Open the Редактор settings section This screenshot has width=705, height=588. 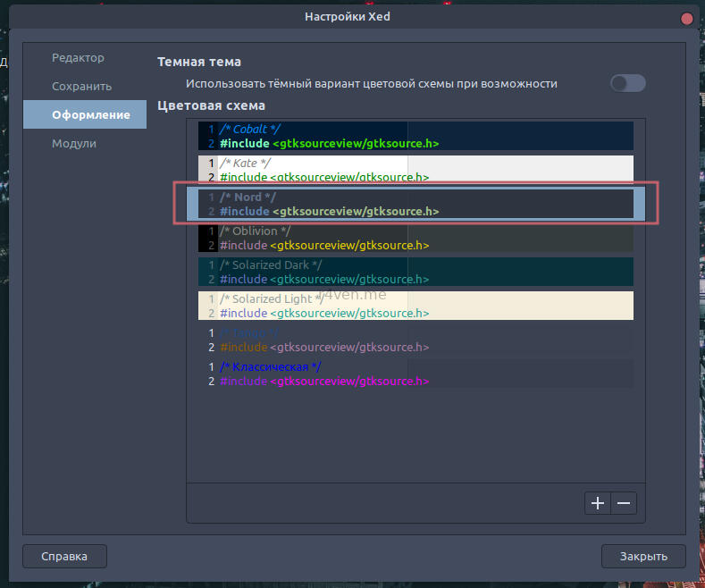(79, 58)
